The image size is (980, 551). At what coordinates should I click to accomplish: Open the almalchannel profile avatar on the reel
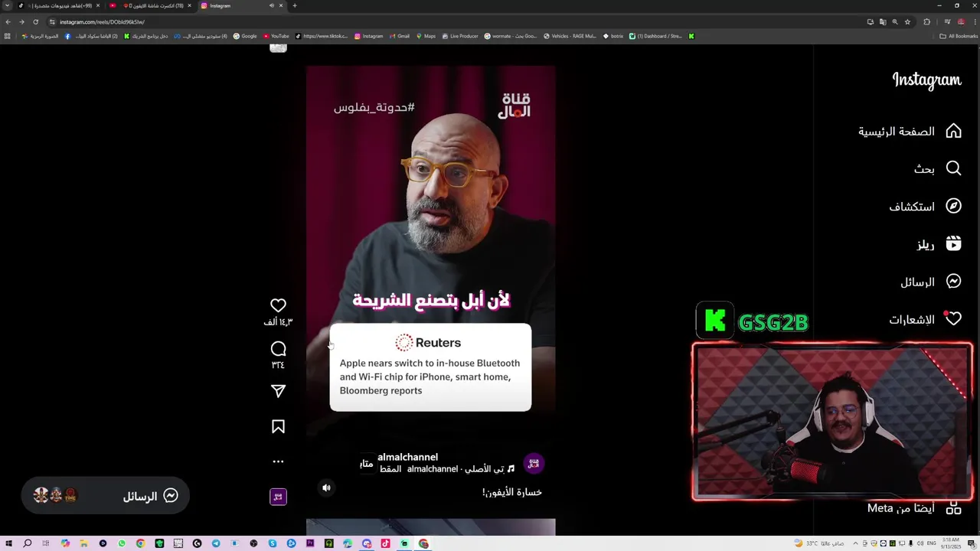[x=534, y=463]
